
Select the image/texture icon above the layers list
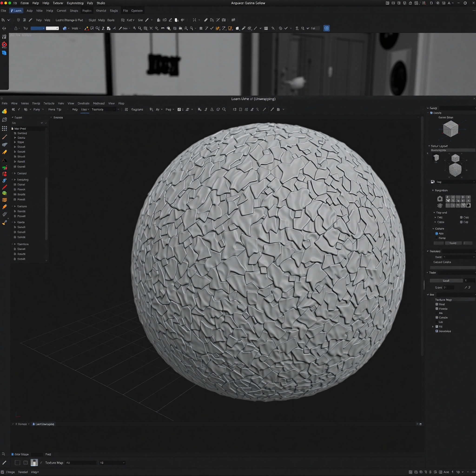point(4,119)
